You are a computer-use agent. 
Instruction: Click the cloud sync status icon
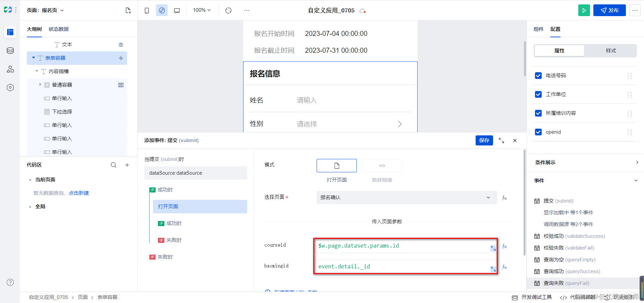(x=362, y=11)
